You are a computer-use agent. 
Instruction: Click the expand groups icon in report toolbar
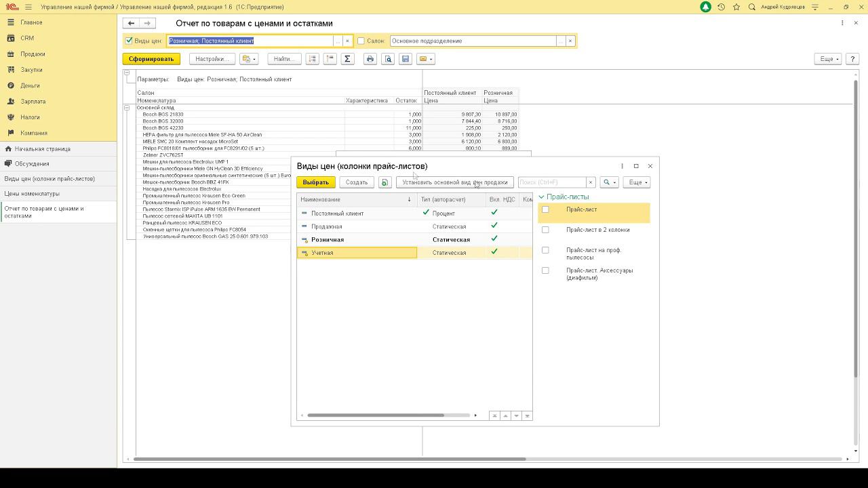[x=313, y=59]
